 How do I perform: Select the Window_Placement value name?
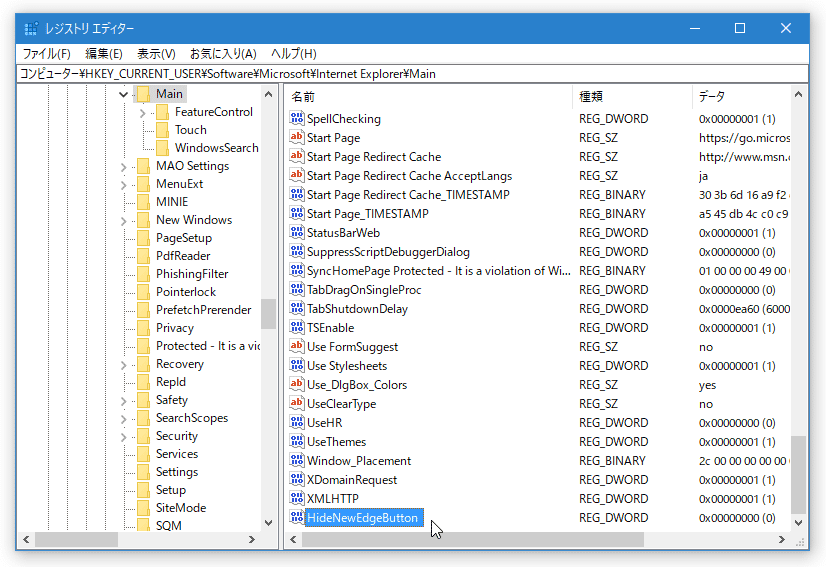pos(359,461)
